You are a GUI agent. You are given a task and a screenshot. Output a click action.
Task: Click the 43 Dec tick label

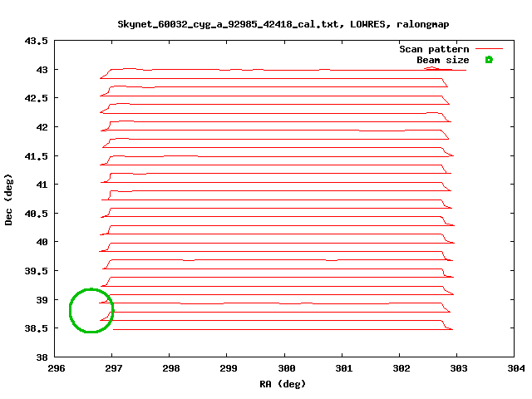coord(42,70)
